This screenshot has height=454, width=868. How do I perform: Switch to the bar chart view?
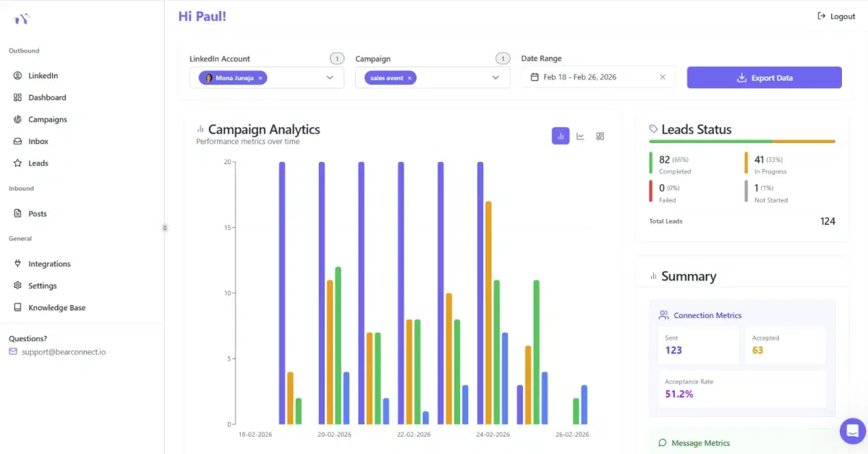click(x=561, y=136)
